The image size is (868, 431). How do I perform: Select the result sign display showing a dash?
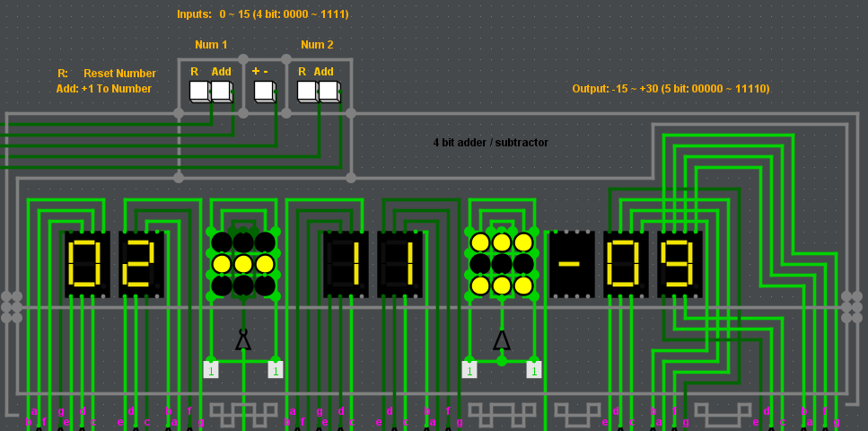(572, 264)
